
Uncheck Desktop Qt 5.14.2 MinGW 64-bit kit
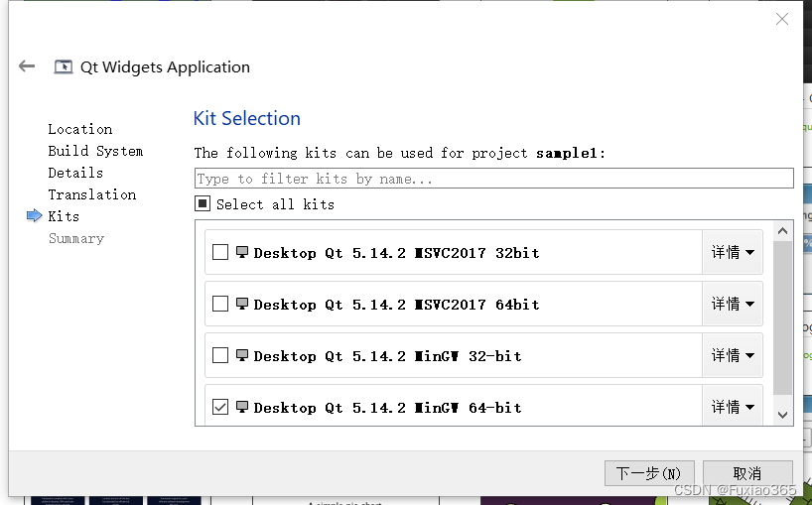(x=220, y=407)
